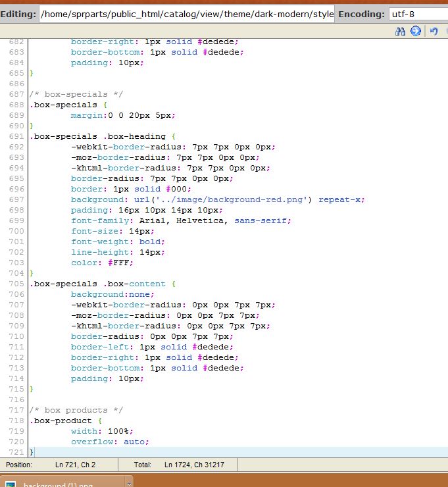448x487 pixels.
Task: Click the Encoding utf-8 field
Action: [x=417, y=14]
